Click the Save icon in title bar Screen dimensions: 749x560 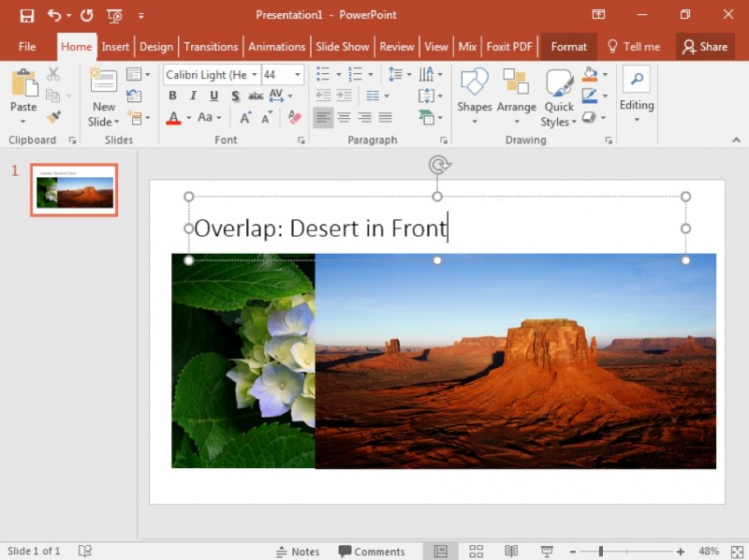pos(27,15)
